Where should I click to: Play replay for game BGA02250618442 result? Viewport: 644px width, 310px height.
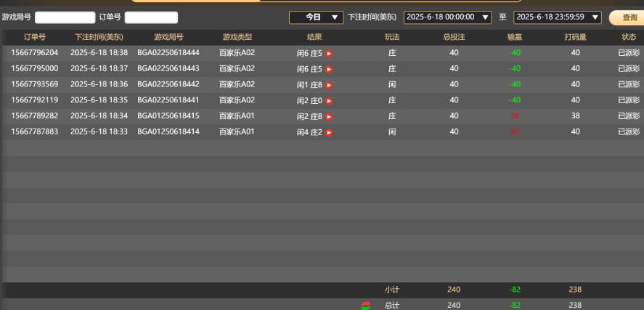[x=329, y=85]
